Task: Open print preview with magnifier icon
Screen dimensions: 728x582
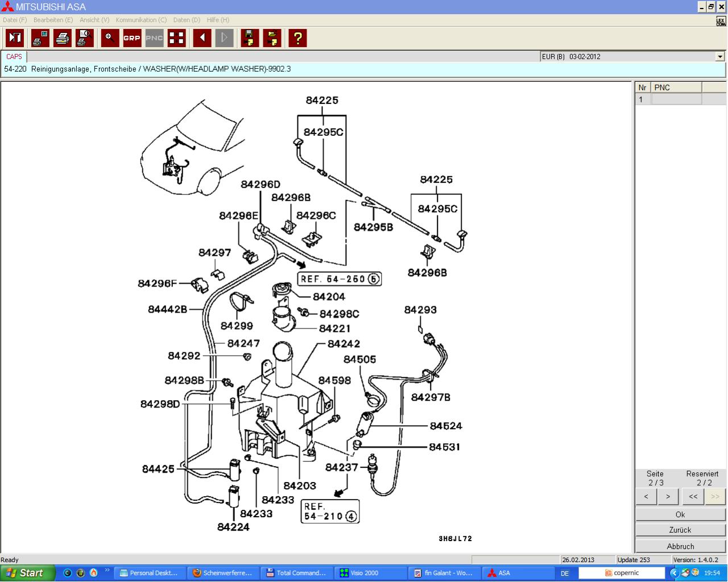Action: (x=84, y=38)
